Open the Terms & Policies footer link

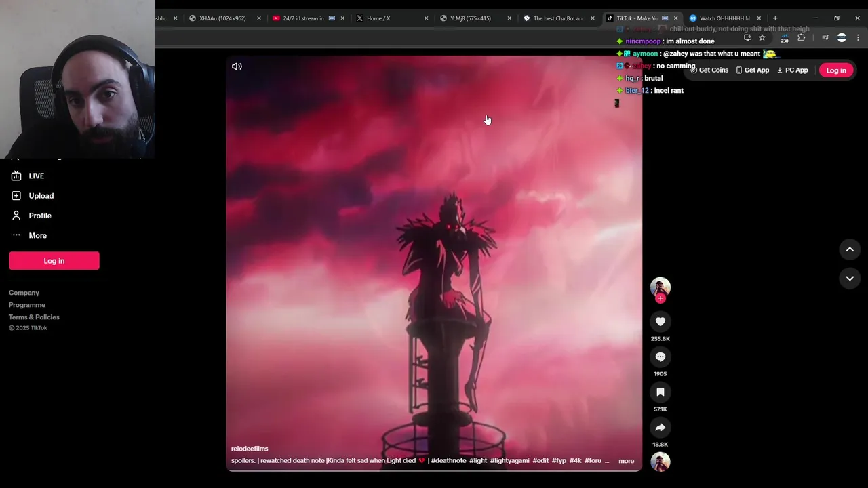34,317
